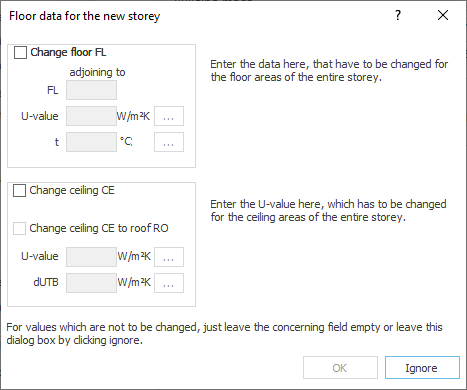467x390 pixels.
Task: Open temperature t ellipsis button
Action: [169, 142]
